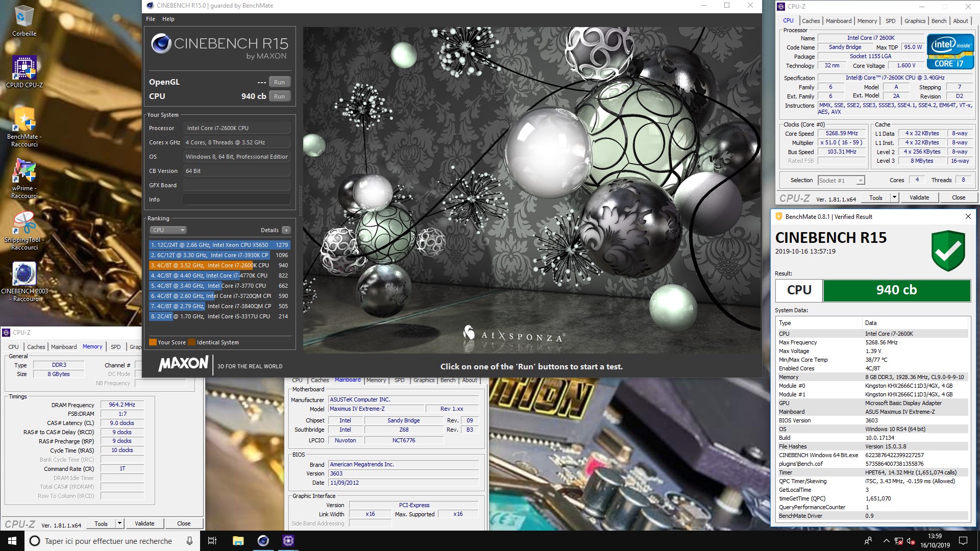
Task: Open the Socket #1 selection dropdown
Action: (x=841, y=180)
